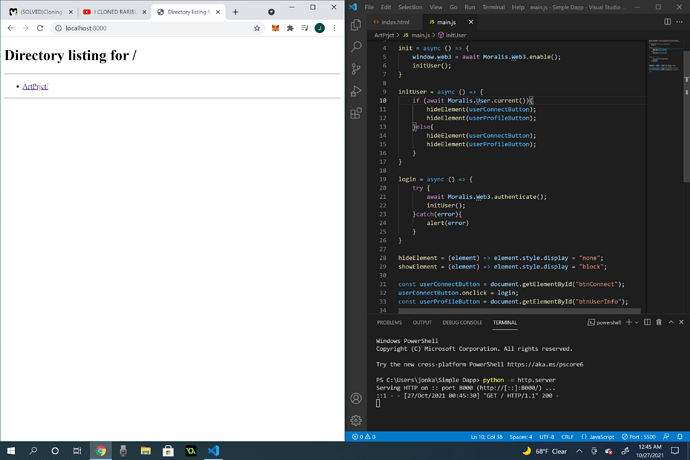Open the Source Control view
The image size is (690, 460).
coord(356,69)
